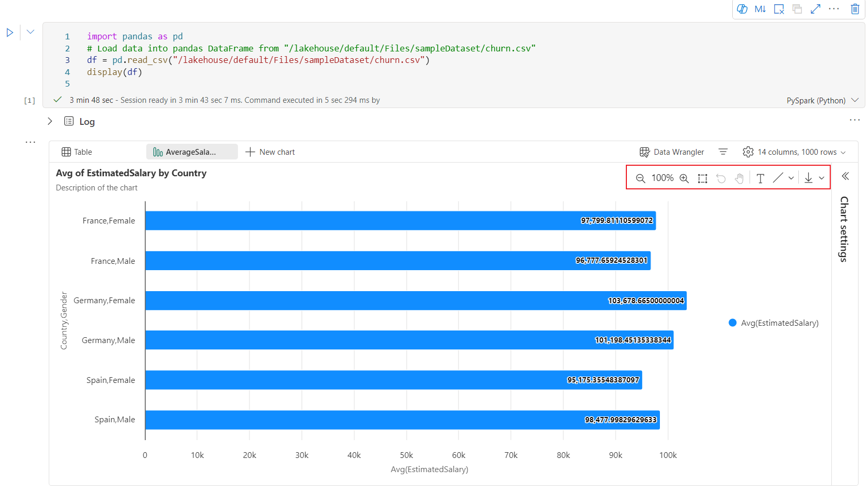
Task: Expand the Chart settings panel
Action: (x=845, y=176)
